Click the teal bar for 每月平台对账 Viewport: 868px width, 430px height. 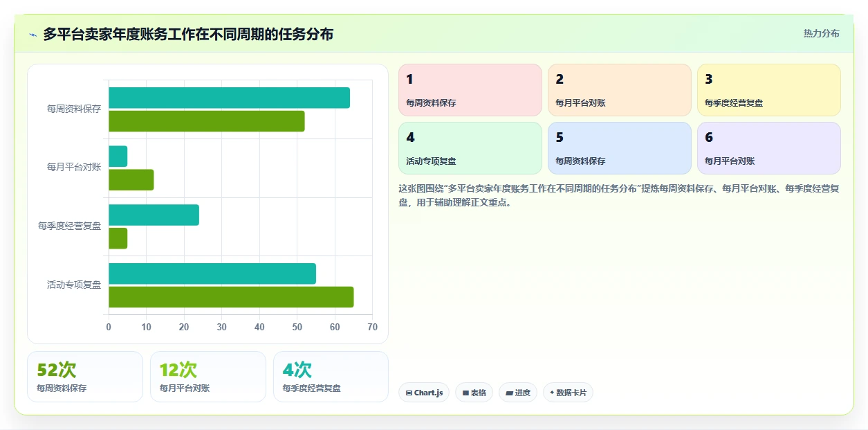118,156
